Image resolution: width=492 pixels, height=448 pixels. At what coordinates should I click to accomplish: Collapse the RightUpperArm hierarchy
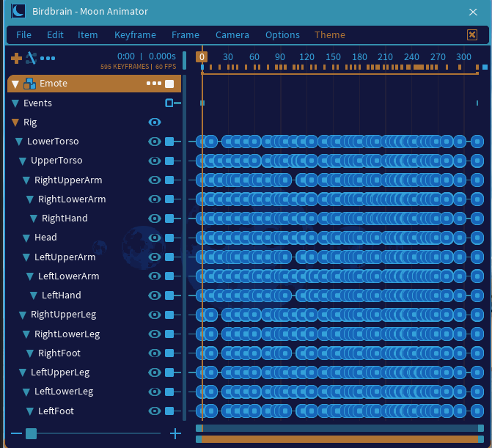point(26,180)
